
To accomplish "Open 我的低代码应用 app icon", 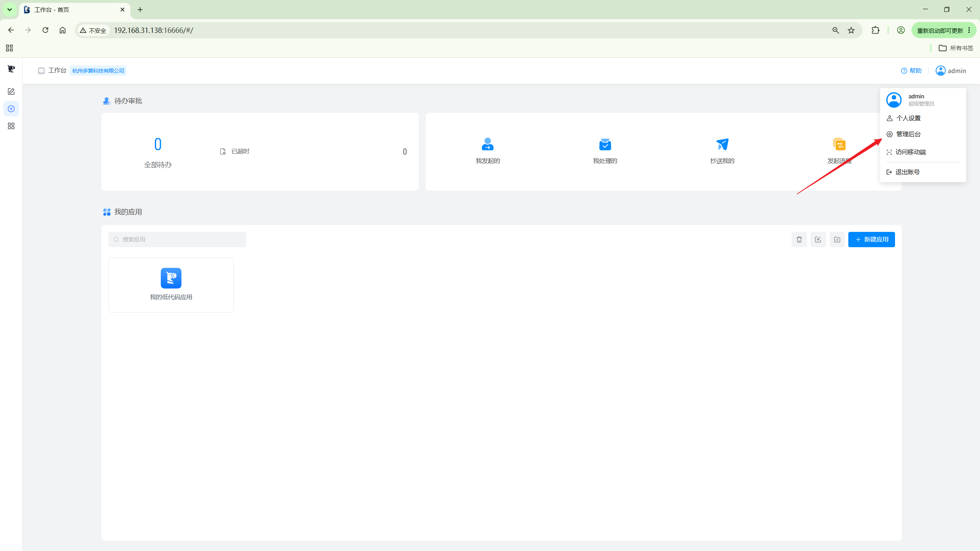I will (171, 278).
